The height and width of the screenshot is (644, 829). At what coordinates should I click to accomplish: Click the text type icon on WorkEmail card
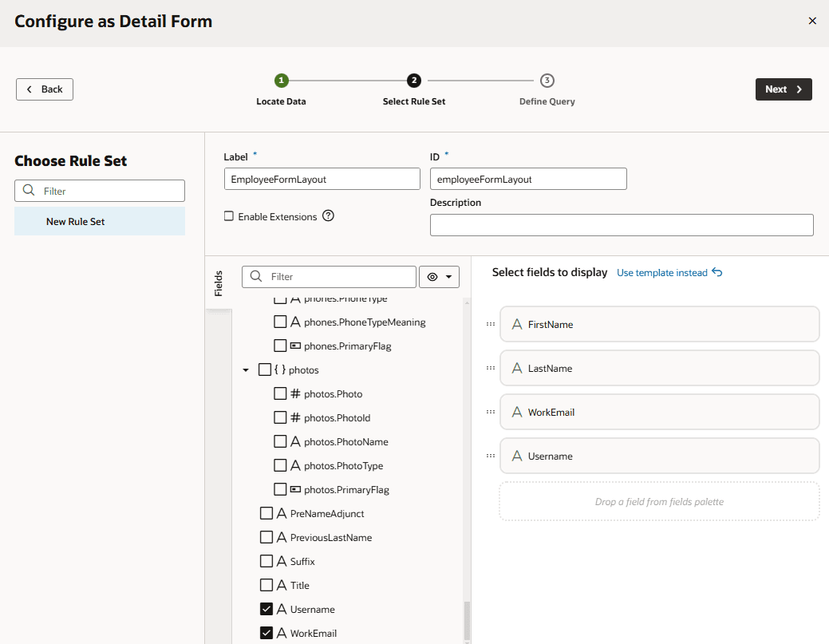517,412
